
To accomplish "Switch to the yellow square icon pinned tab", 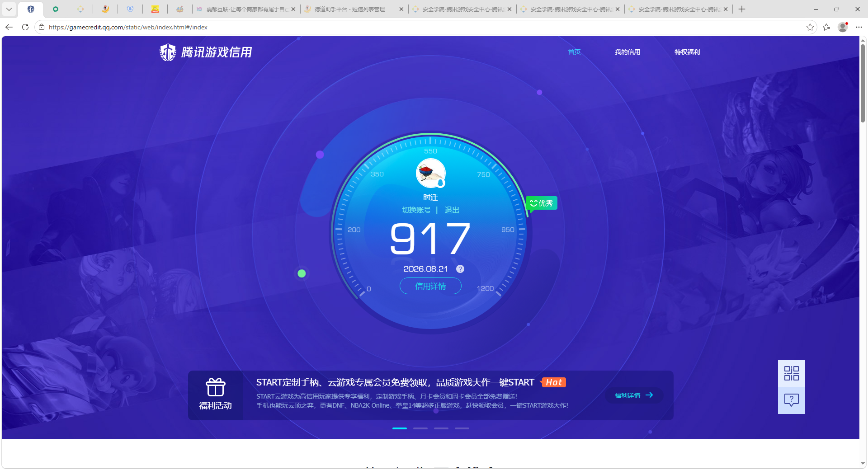I will (155, 9).
